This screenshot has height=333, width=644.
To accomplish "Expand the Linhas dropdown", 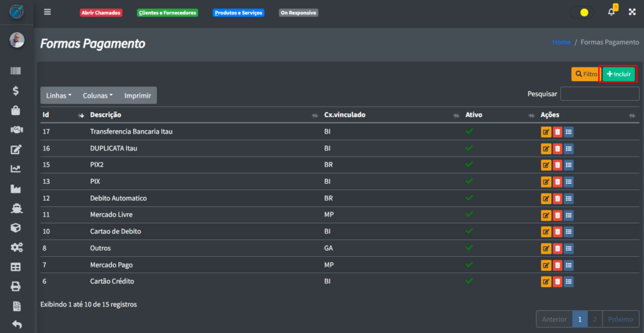I will (x=59, y=96).
